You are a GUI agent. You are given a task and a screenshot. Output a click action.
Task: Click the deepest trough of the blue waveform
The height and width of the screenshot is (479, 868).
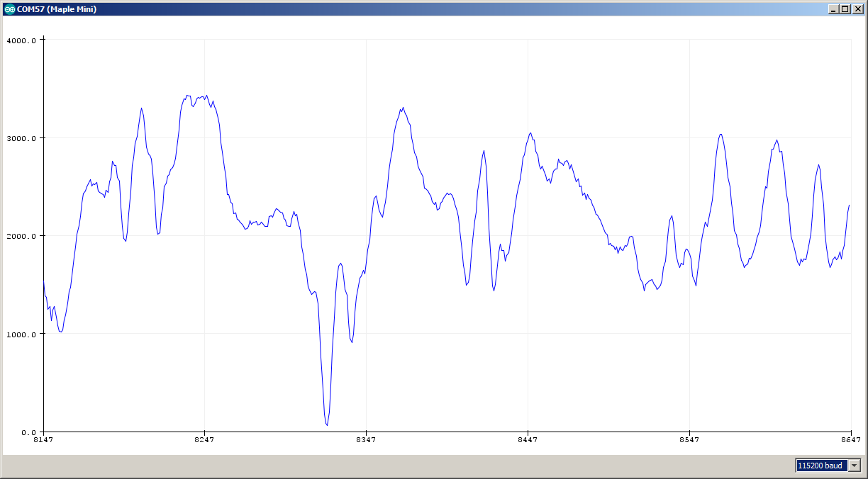(x=327, y=424)
